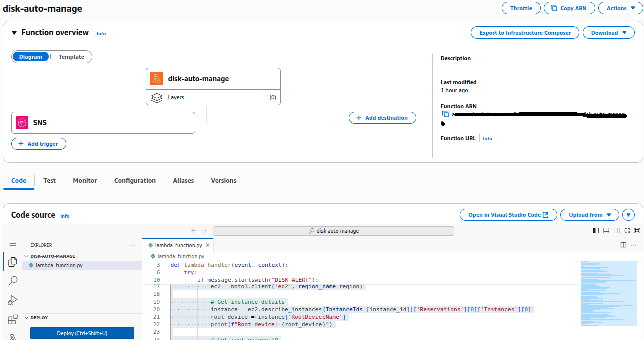Open the Explorer view in the activity bar

click(13, 262)
